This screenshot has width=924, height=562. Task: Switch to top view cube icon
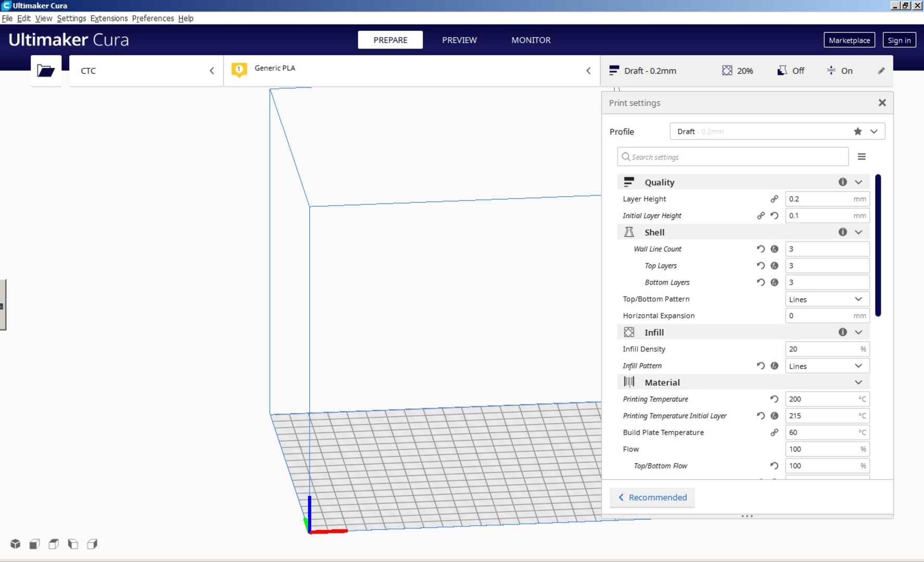(54, 544)
